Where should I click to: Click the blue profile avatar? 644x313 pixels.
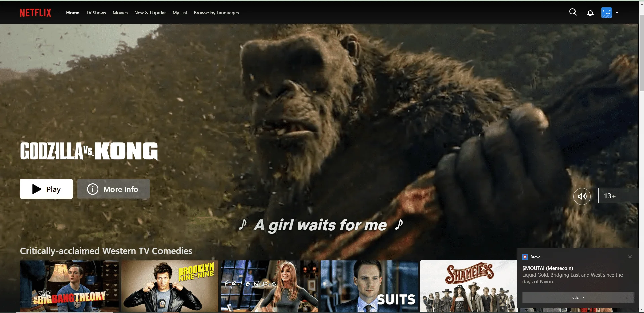click(x=607, y=13)
